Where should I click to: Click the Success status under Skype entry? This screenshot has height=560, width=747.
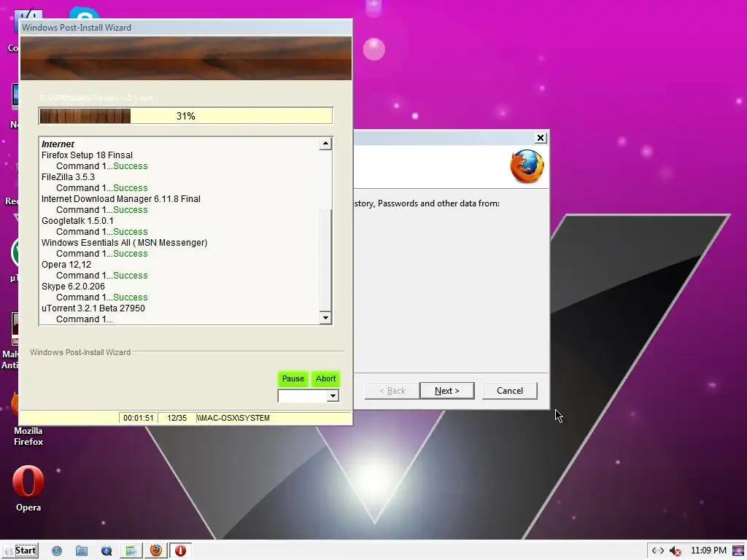[x=130, y=297]
